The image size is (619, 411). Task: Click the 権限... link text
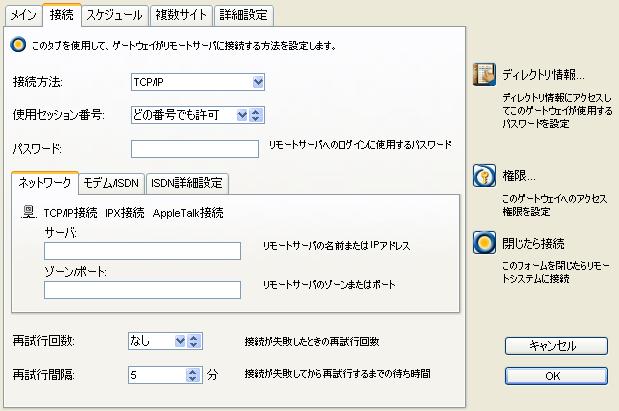519,176
